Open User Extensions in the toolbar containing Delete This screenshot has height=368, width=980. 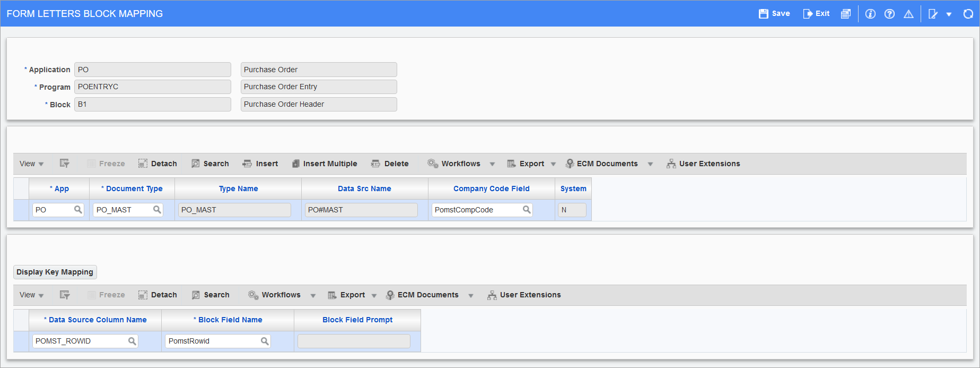703,164
